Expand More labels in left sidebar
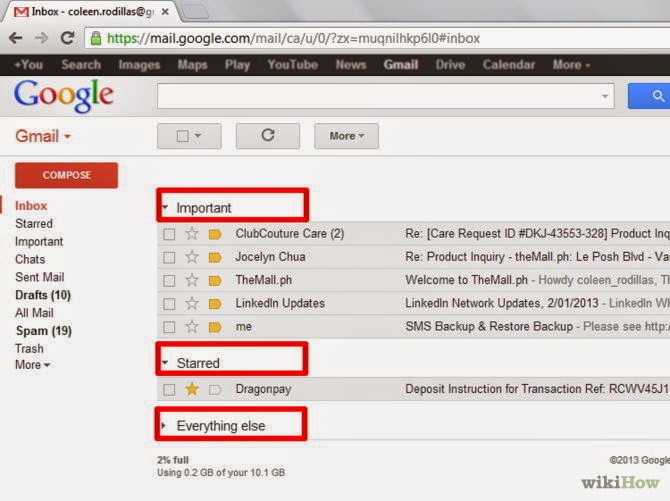 click(x=32, y=365)
